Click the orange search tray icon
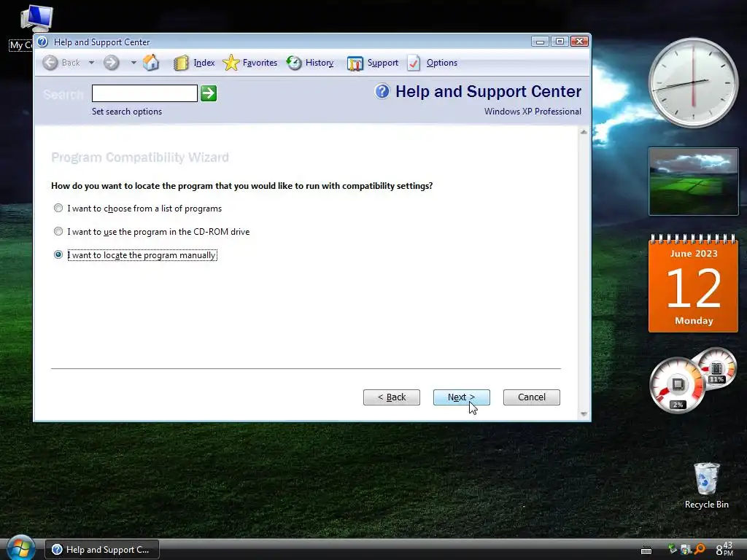The width and height of the screenshot is (747, 560). click(700, 549)
